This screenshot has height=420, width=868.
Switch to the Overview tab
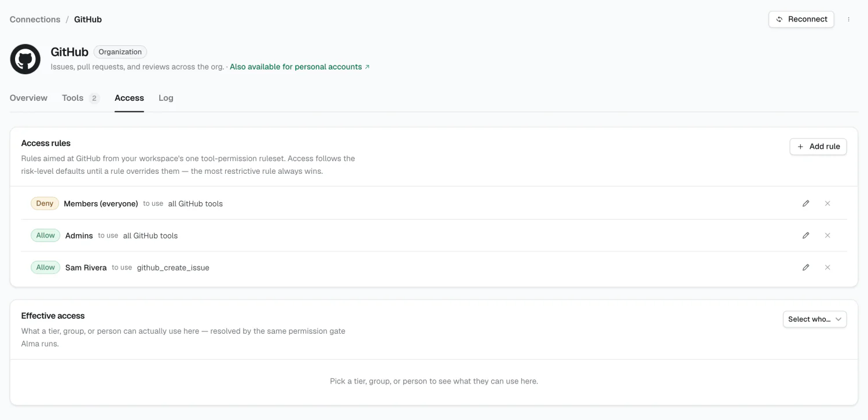tap(28, 98)
